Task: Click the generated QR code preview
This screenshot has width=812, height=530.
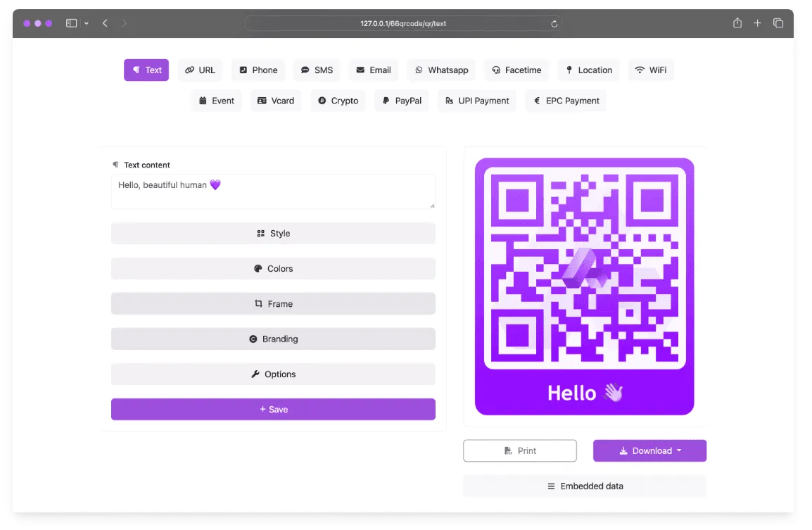Action: [584, 286]
